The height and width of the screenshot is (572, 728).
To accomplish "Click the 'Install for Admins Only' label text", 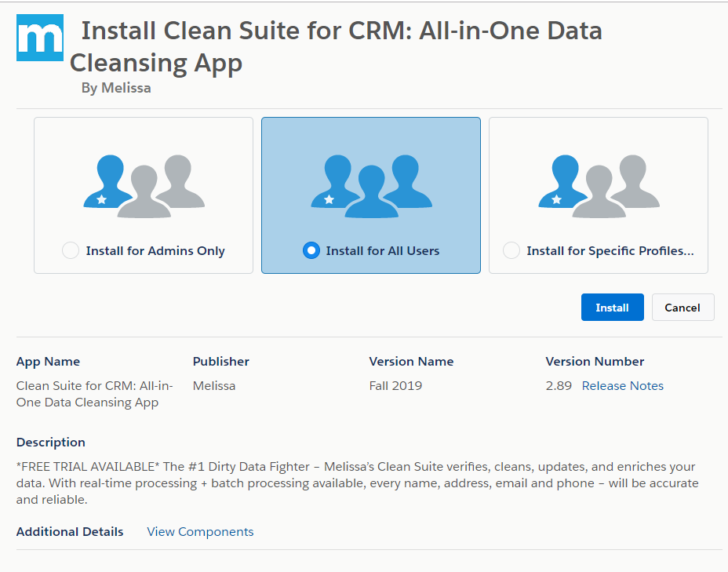I will [155, 251].
